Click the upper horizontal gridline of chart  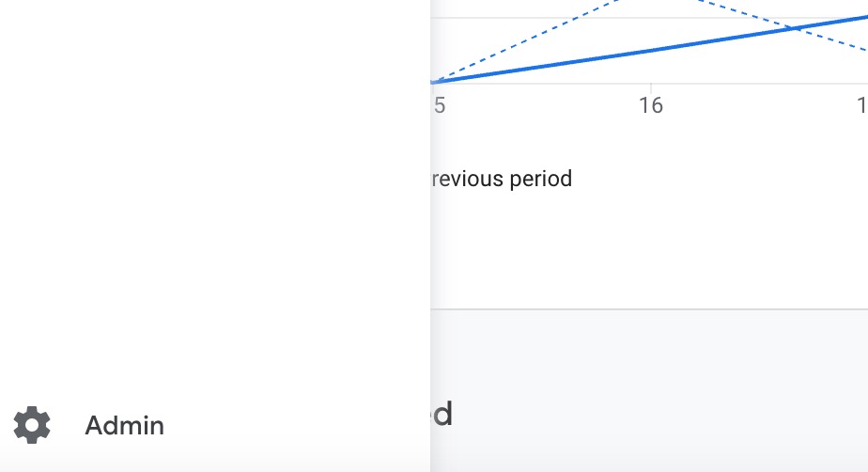(649, 18)
